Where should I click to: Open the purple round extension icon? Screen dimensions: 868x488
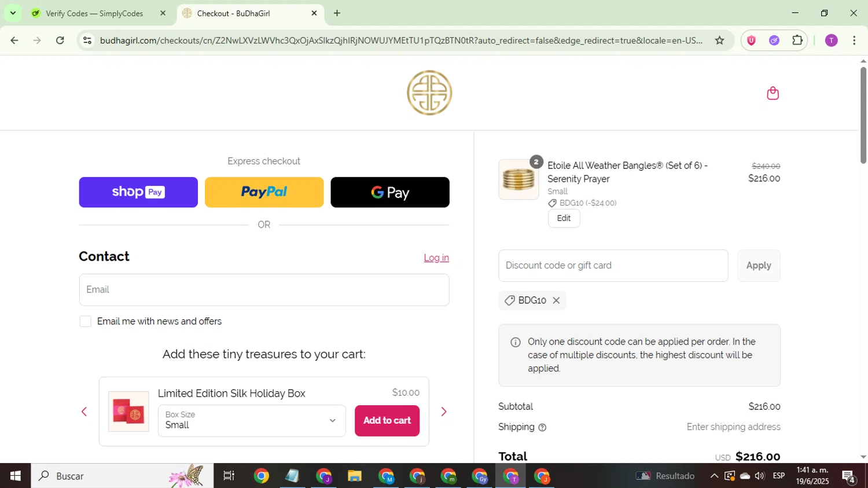coord(774,41)
